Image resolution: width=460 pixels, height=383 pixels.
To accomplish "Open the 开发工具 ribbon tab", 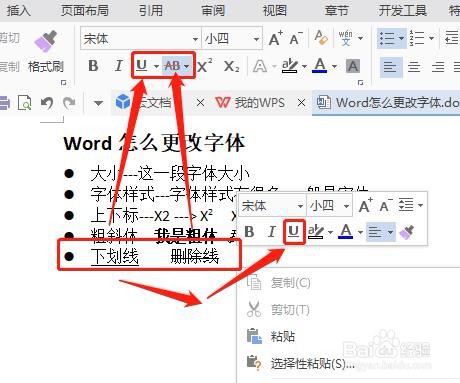I will coord(403,10).
